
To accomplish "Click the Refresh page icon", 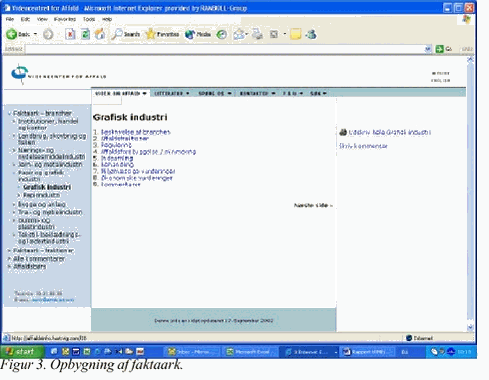I will [85, 34].
